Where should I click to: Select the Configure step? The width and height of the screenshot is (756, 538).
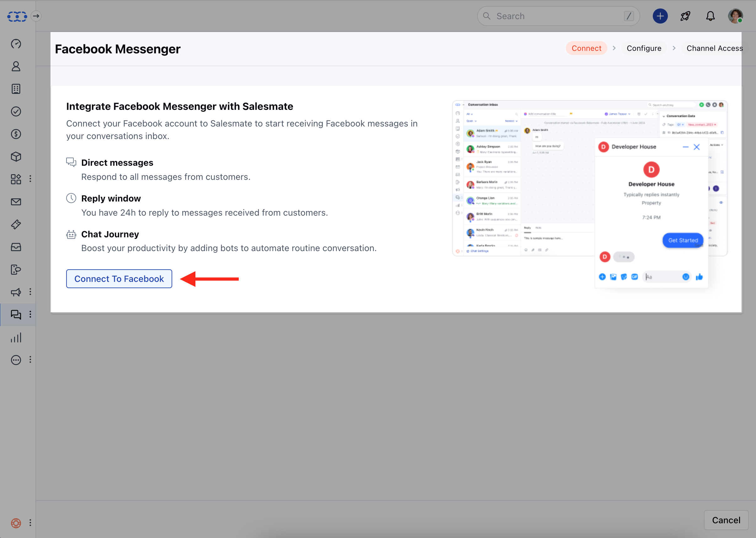click(x=644, y=48)
